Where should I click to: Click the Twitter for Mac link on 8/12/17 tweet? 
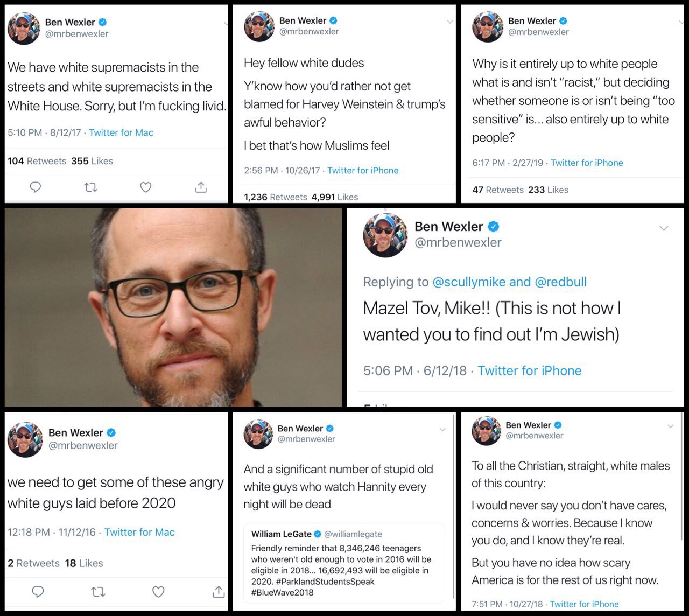tap(121, 132)
